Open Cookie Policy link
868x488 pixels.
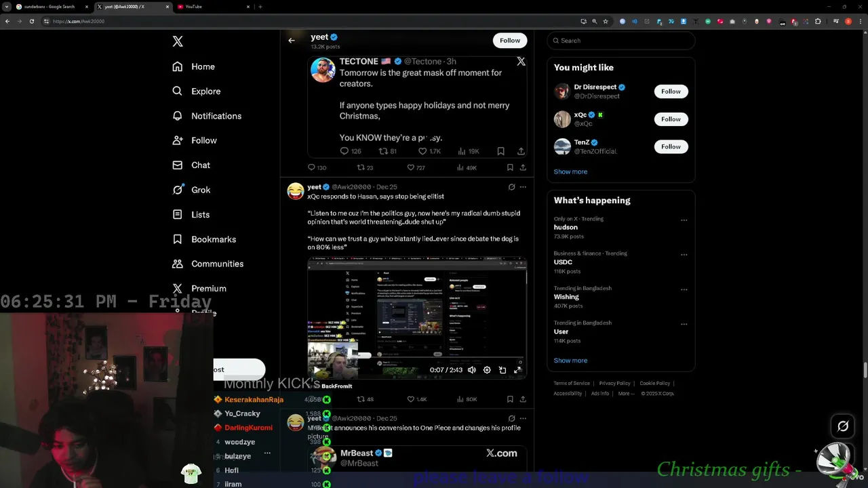[654, 384]
